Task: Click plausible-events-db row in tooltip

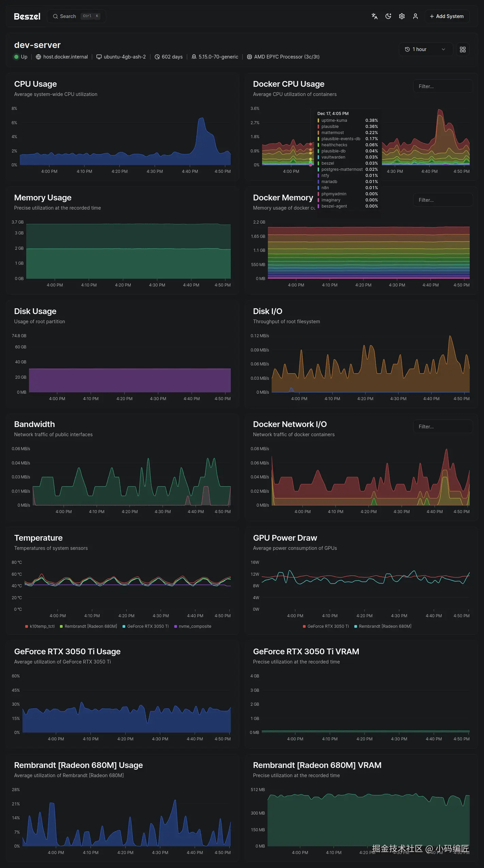Action: pyautogui.click(x=348, y=139)
